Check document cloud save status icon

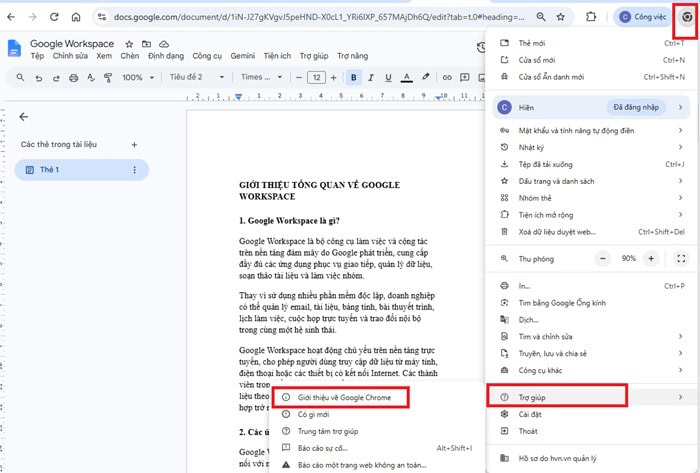click(x=164, y=44)
